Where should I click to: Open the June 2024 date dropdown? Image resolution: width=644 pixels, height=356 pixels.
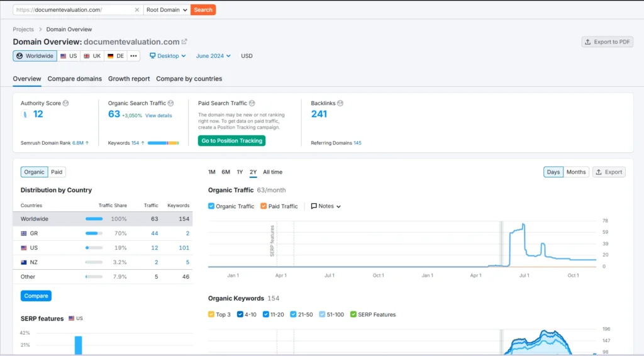[213, 56]
